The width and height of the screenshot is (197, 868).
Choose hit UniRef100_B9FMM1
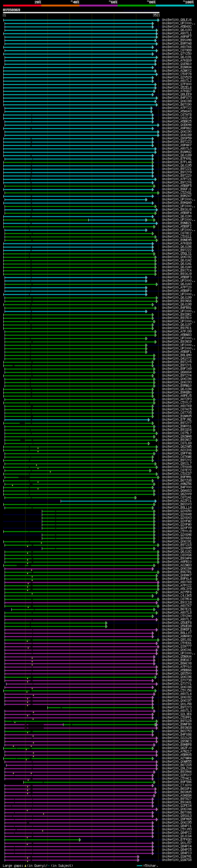click(177, 477)
